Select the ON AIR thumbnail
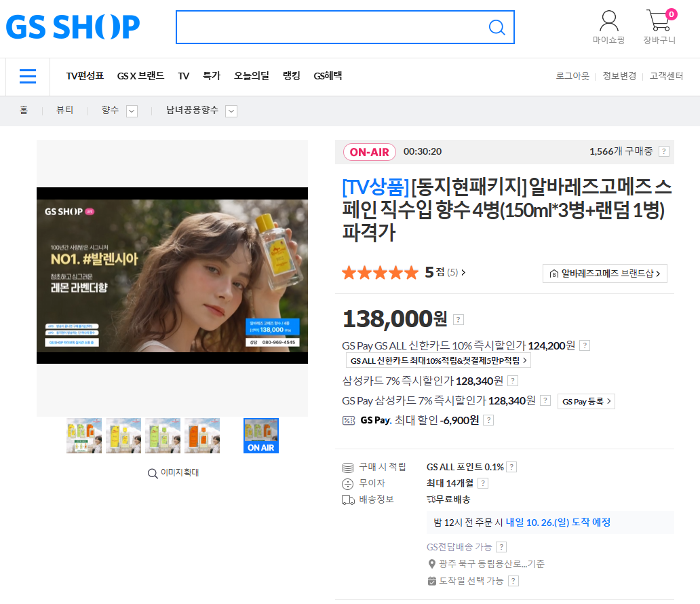Image resolution: width=700 pixels, height=604 pixels. point(261,436)
